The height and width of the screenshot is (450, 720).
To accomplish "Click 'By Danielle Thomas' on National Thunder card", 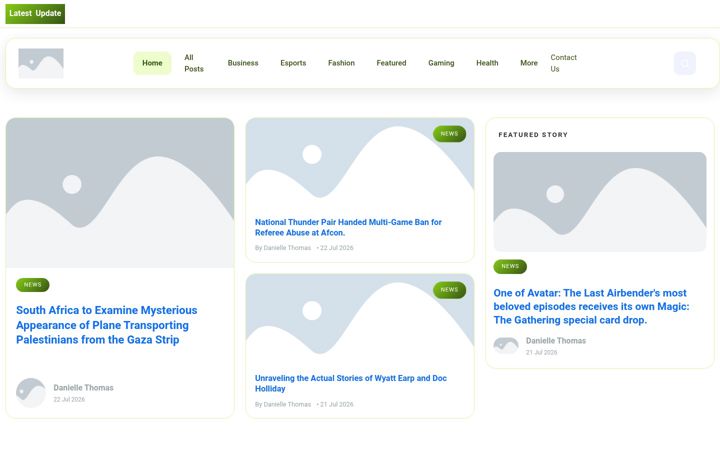I will [x=283, y=248].
